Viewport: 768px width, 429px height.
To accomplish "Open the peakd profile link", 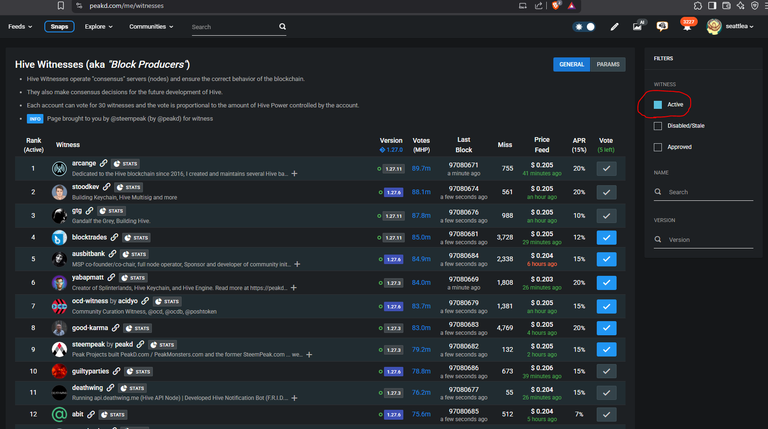I will [x=124, y=344].
